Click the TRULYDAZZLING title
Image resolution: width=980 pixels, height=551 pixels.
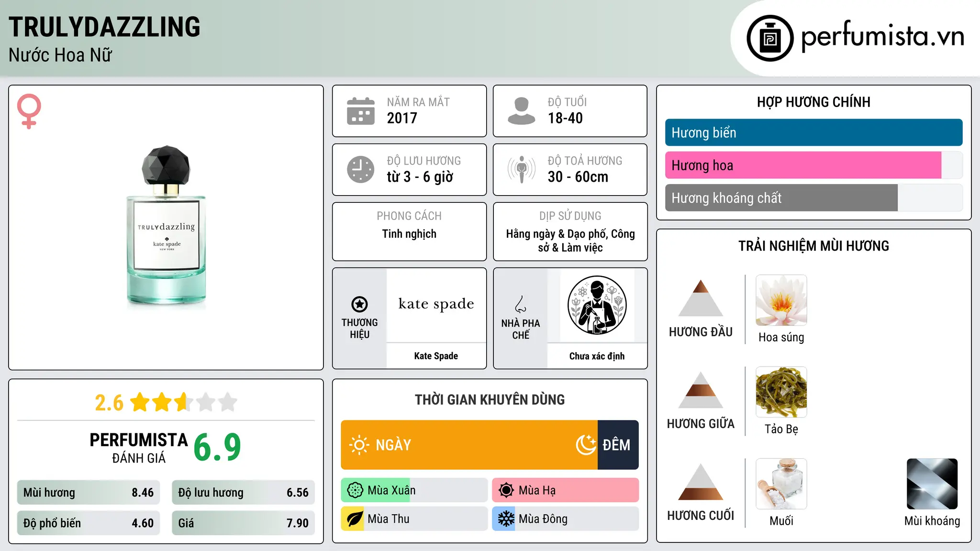(104, 27)
